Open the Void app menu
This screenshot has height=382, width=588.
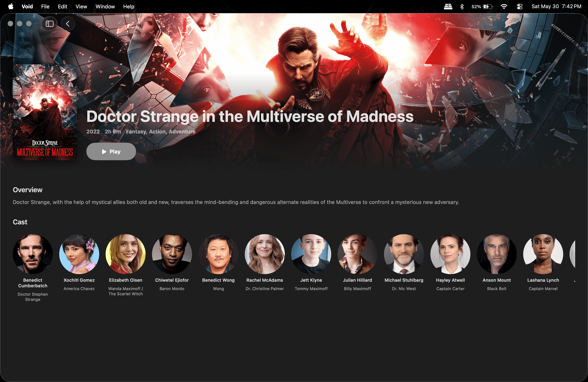(27, 6)
